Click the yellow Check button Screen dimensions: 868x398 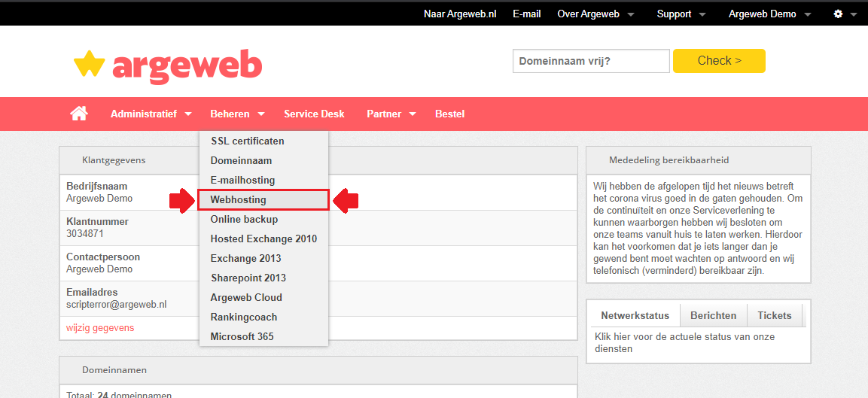click(719, 61)
